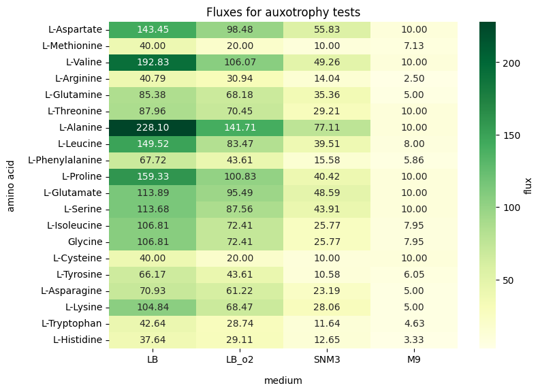Click the 'amino acid' y-axis title
The image size is (540, 392).
click(11, 186)
